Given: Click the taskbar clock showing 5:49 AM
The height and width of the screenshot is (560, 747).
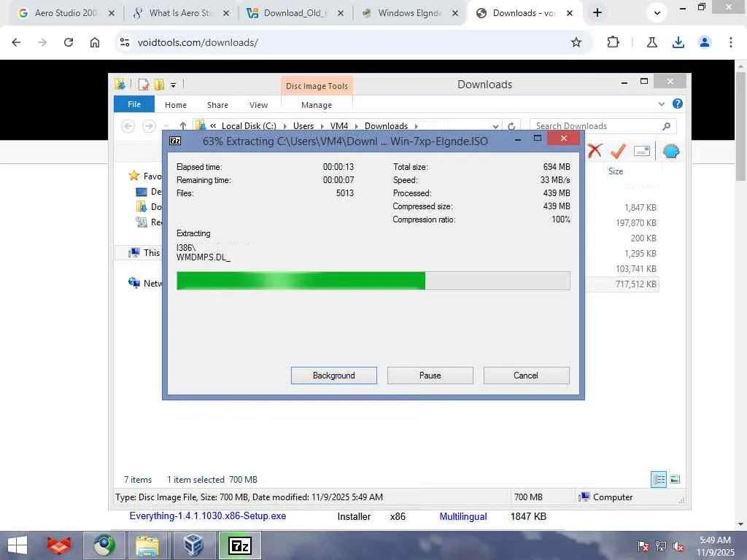Looking at the screenshot, I should (x=715, y=545).
